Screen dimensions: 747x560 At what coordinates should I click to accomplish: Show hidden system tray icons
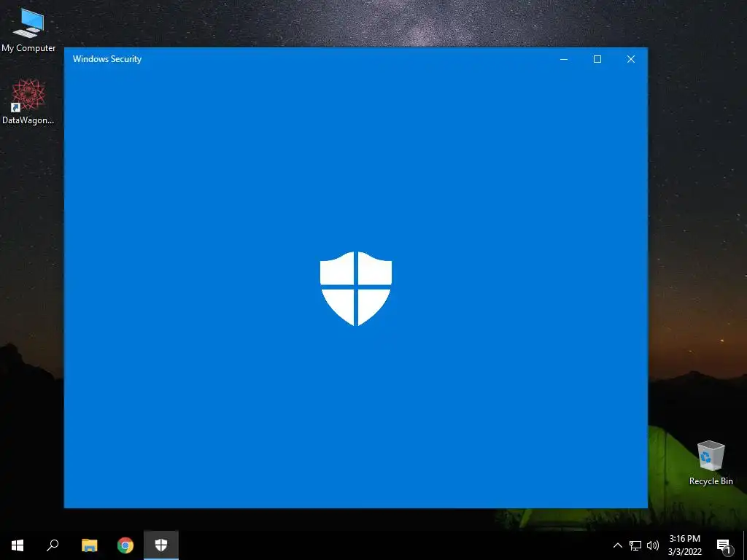coord(617,545)
